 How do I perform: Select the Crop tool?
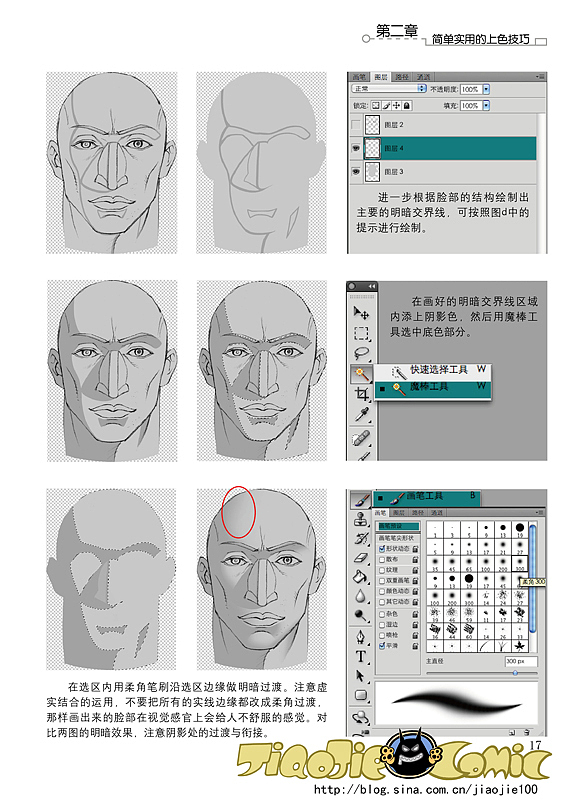[x=361, y=394]
